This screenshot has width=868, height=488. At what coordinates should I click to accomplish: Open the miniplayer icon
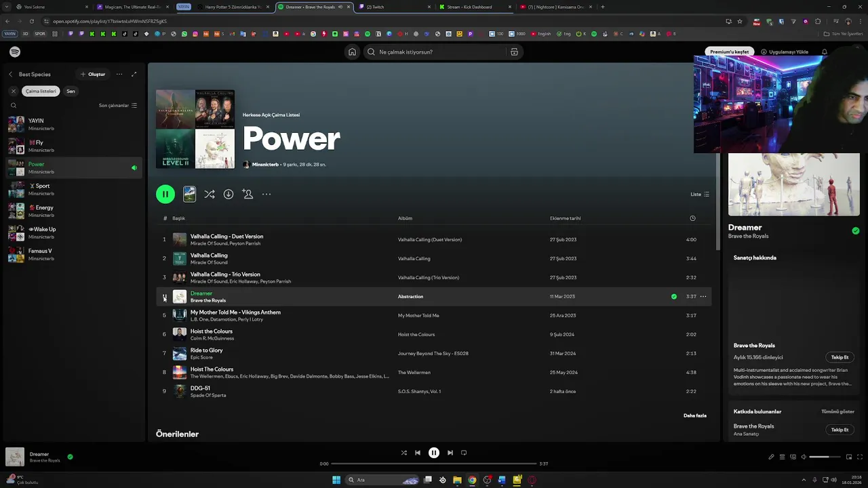point(848,457)
